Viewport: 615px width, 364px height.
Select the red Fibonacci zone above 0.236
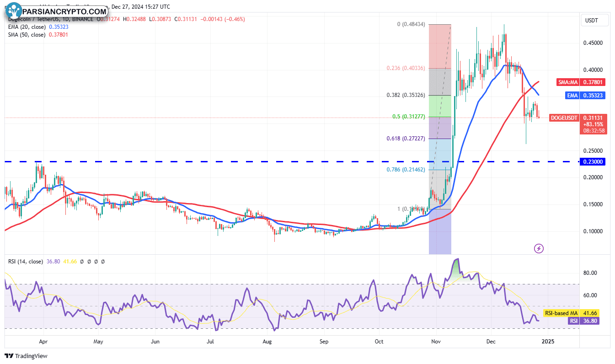(x=440, y=46)
